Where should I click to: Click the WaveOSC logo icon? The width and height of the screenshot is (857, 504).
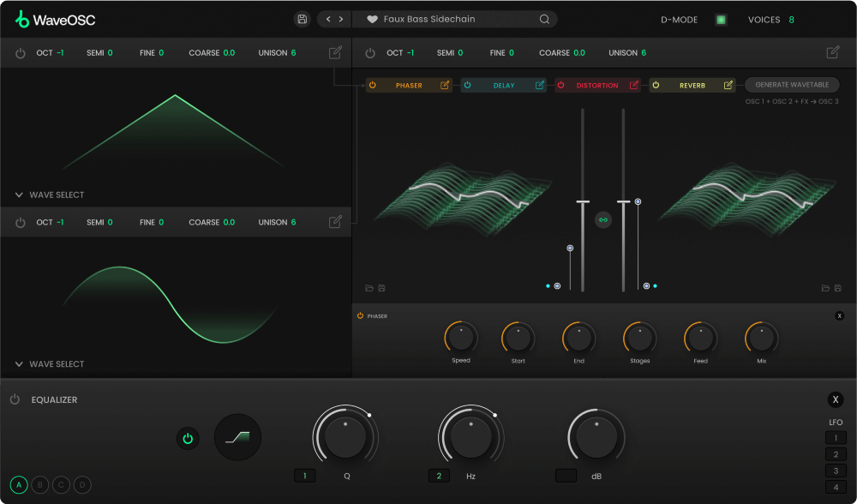23,18
